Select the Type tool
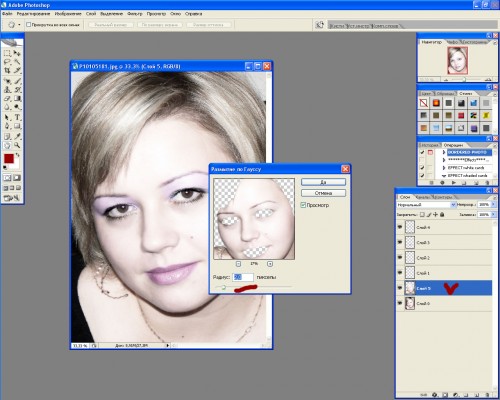500x400 pixels. pyautogui.click(x=17, y=117)
